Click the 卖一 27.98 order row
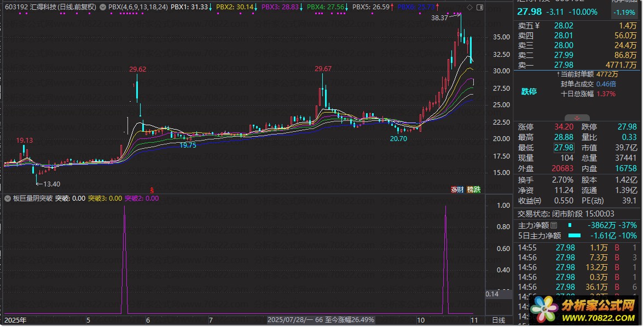This screenshot has width=644, height=327. [x=577, y=65]
